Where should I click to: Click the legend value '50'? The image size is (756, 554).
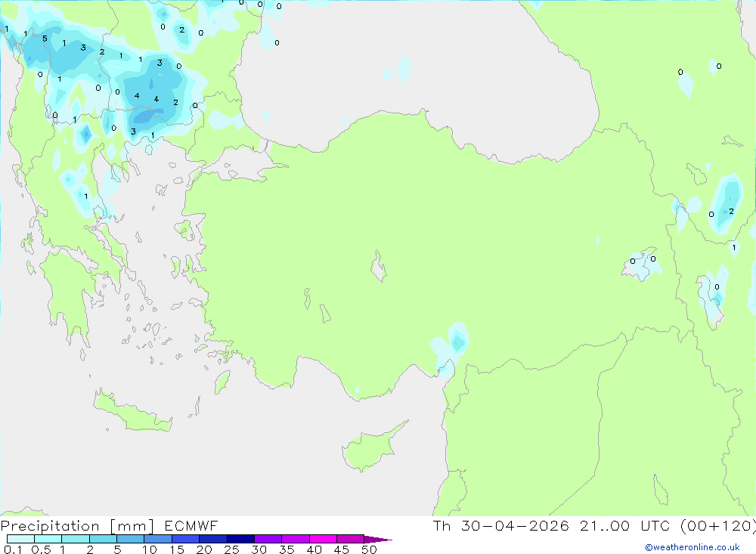tap(370, 549)
